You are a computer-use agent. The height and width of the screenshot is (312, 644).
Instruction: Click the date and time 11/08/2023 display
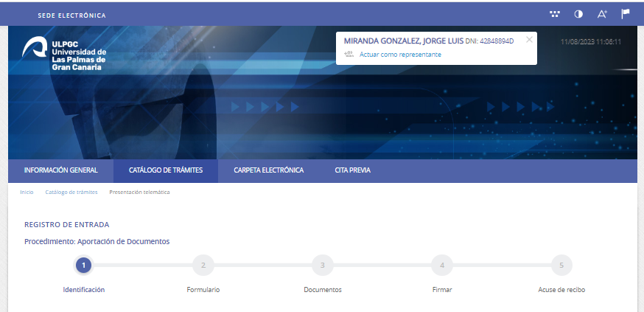(x=591, y=42)
